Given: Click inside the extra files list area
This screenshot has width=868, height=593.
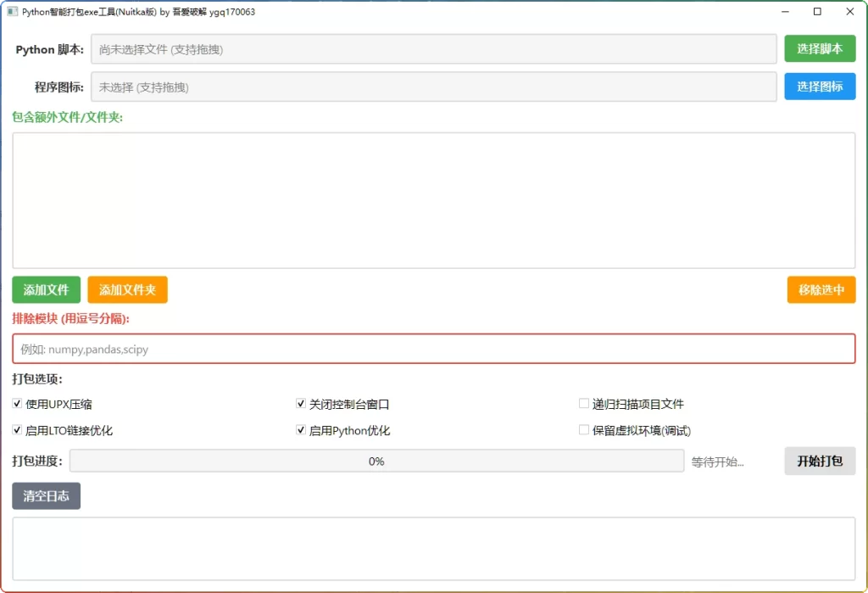Looking at the screenshot, I should point(432,199).
